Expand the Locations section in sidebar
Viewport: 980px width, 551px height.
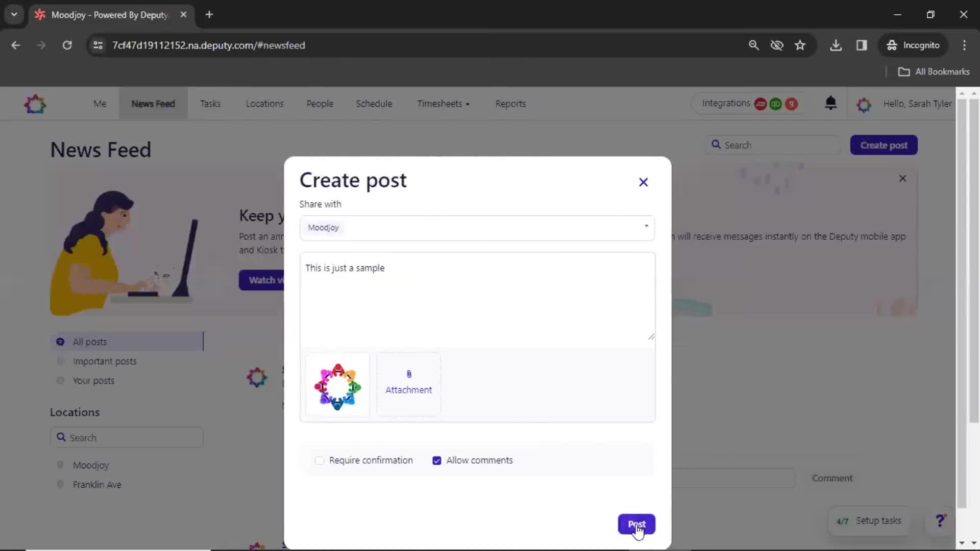(75, 412)
